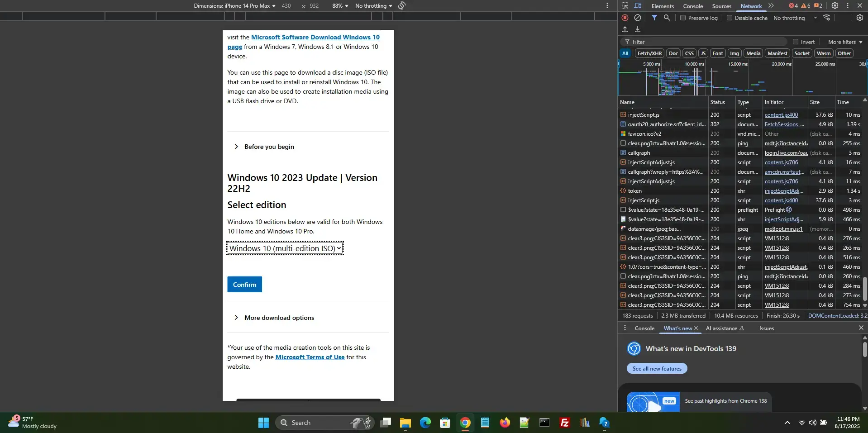Enable Disable cache checkbox
Image resolution: width=868 pixels, height=433 pixels.
click(x=730, y=18)
